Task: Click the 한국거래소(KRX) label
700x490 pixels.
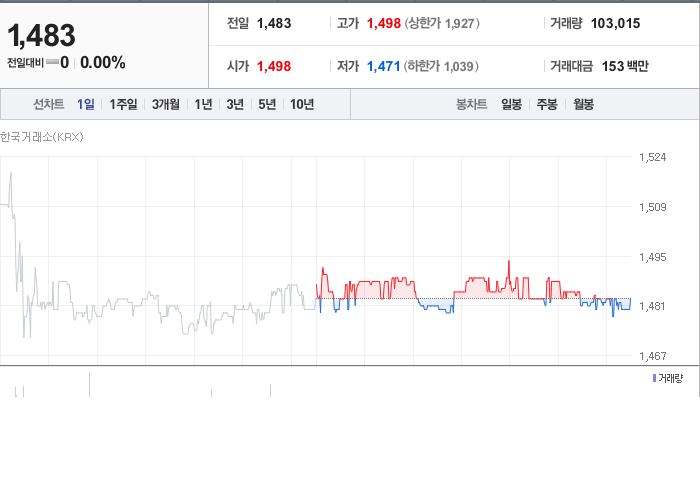Action: tap(42, 137)
